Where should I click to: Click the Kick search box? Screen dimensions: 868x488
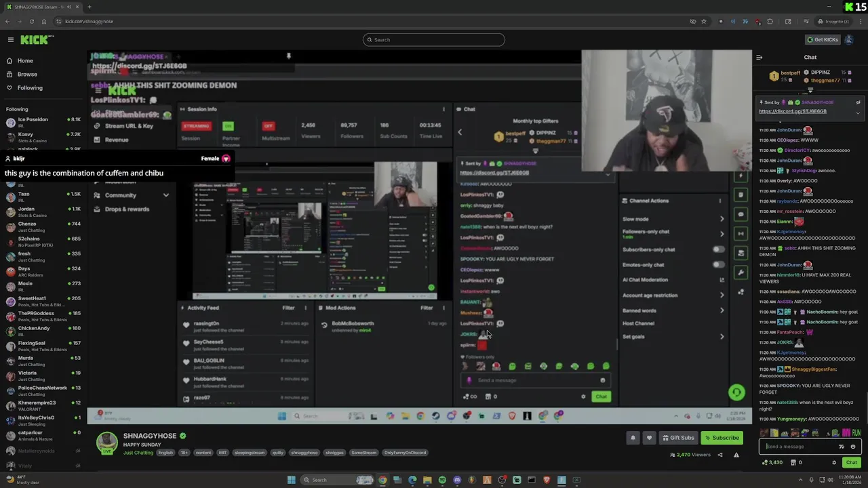434,40
